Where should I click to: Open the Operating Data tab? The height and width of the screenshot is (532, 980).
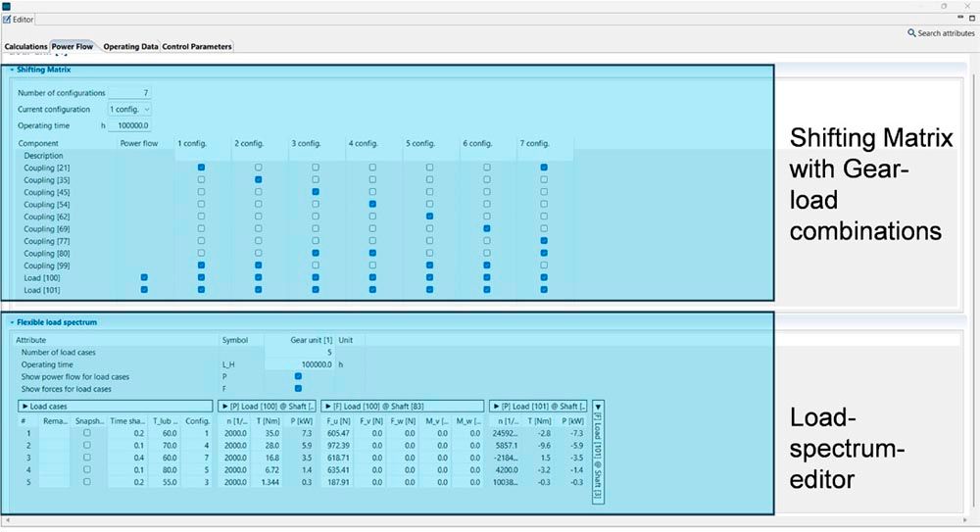point(130,46)
